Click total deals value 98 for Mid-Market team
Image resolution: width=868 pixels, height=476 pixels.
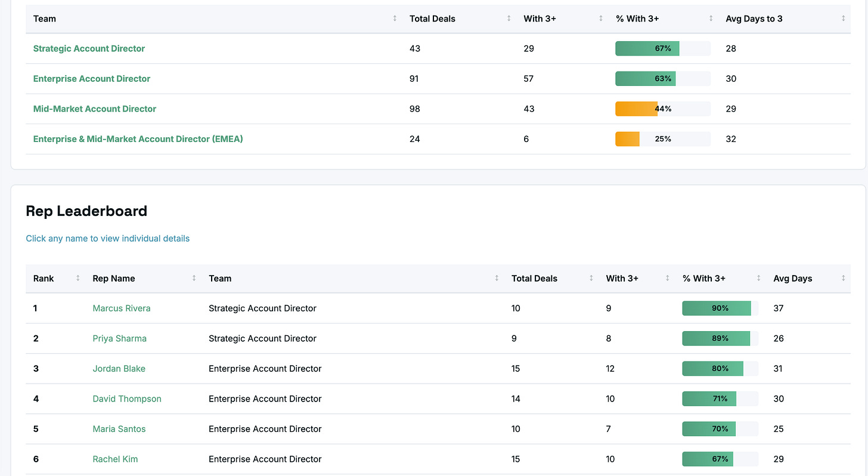pos(415,109)
